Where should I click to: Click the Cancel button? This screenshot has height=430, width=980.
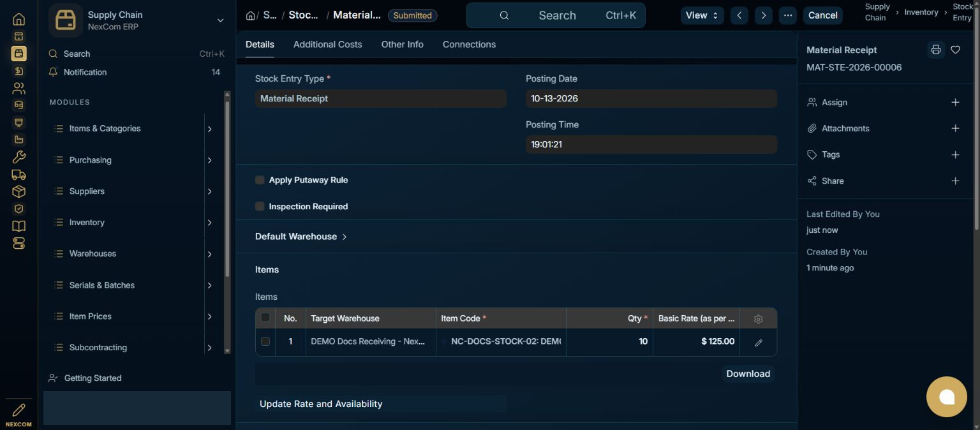pos(823,15)
